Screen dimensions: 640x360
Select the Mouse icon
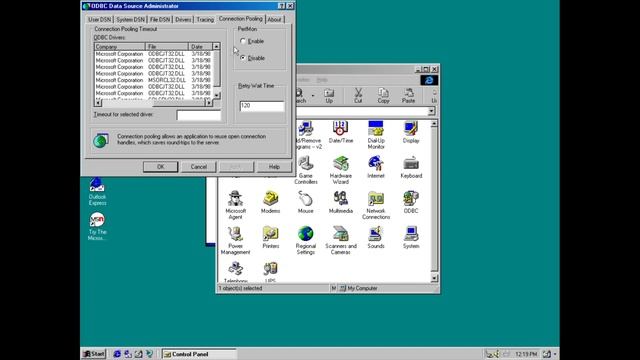tap(305, 202)
